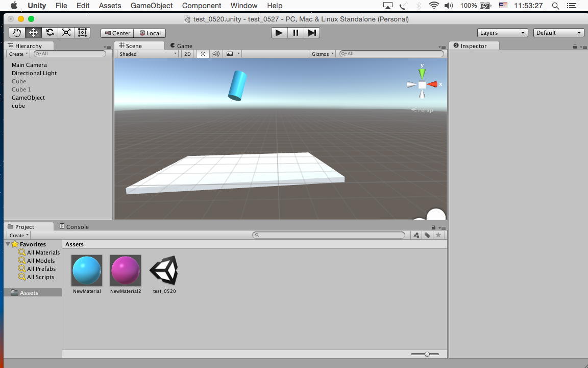Start Play mode
The width and height of the screenshot is (588, 368).
279,33
